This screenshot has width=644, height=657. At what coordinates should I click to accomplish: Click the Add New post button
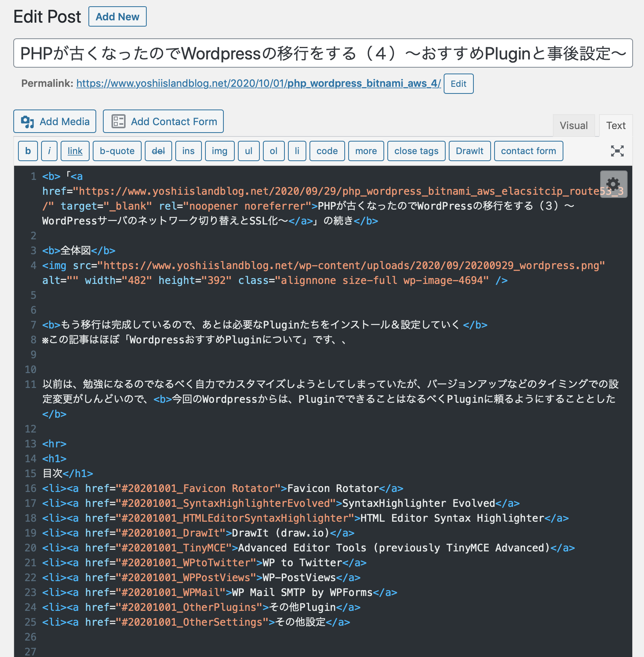pyautogui.click(x=117, y=16)
